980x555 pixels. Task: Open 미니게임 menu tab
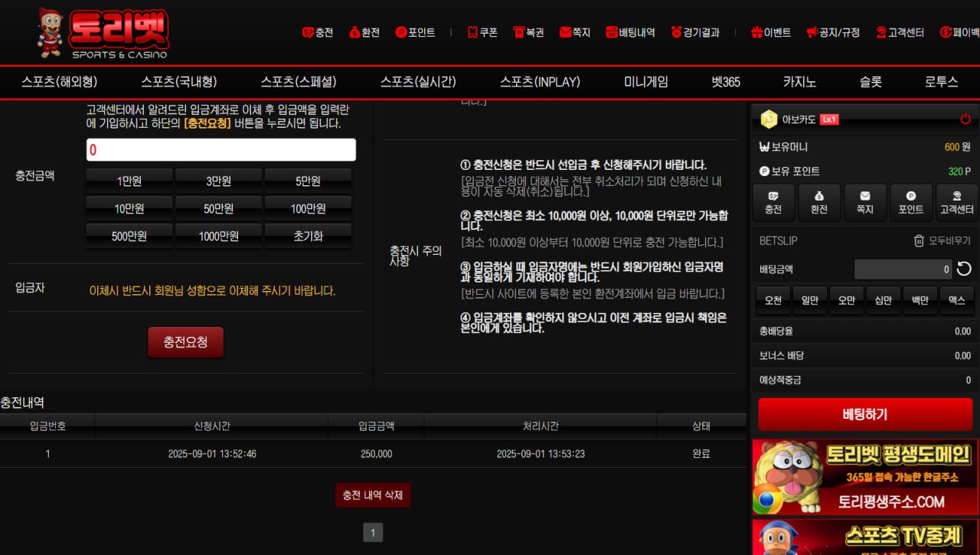[x=645, y=82]
